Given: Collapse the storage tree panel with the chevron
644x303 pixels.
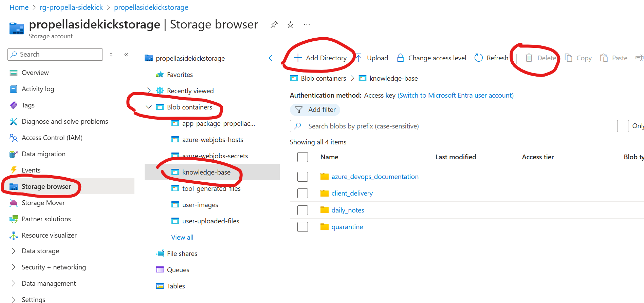Looking at the screenshot, I should click(x=270, y=58).
